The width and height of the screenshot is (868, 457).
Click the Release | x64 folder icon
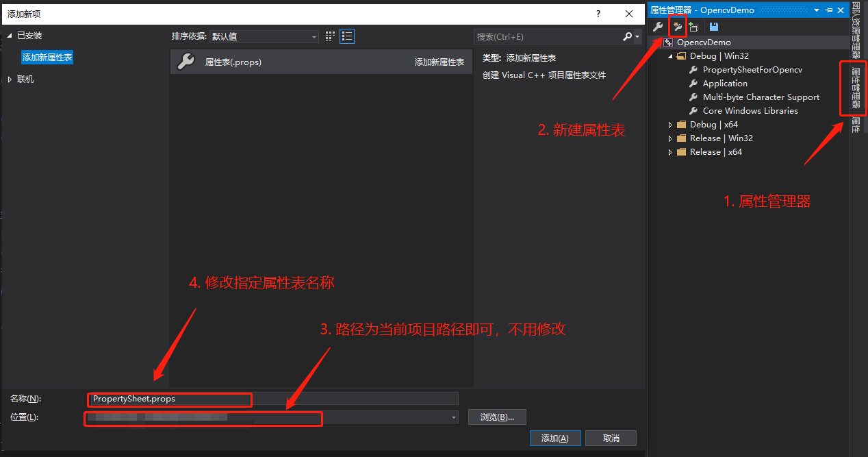[681, 152]
